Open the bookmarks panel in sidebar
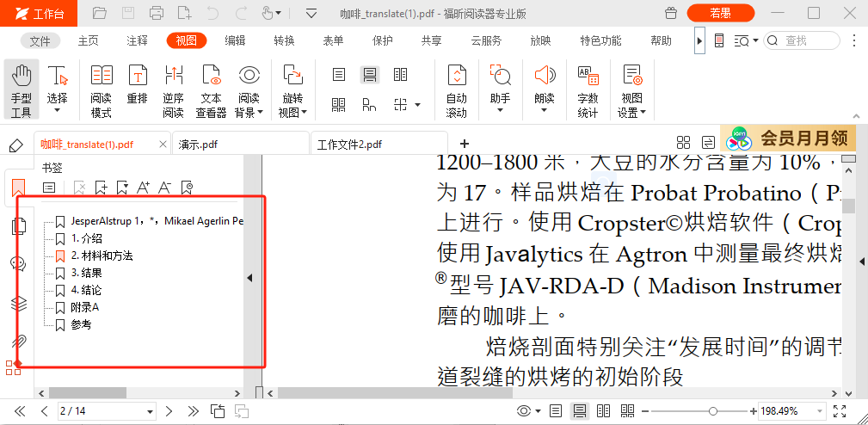The image size is (868, 425). [18, 188]
